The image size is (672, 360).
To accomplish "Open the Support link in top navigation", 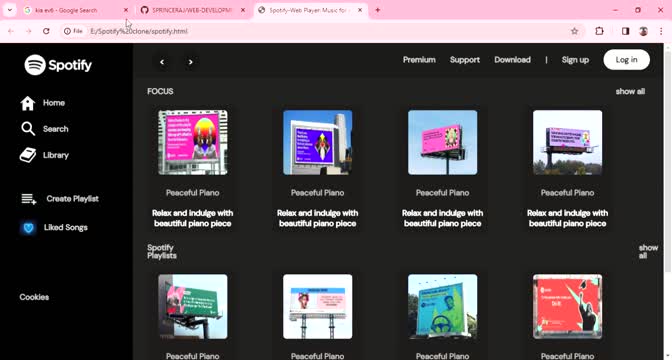I will click(x=465, y=60).
